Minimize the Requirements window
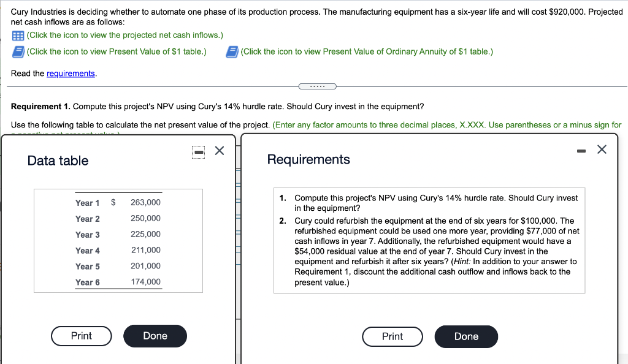628x364 pixels. pos(581,150)
